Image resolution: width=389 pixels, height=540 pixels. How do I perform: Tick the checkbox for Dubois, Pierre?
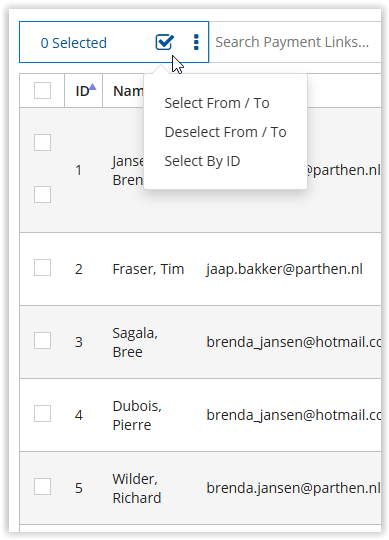[42, 414]
